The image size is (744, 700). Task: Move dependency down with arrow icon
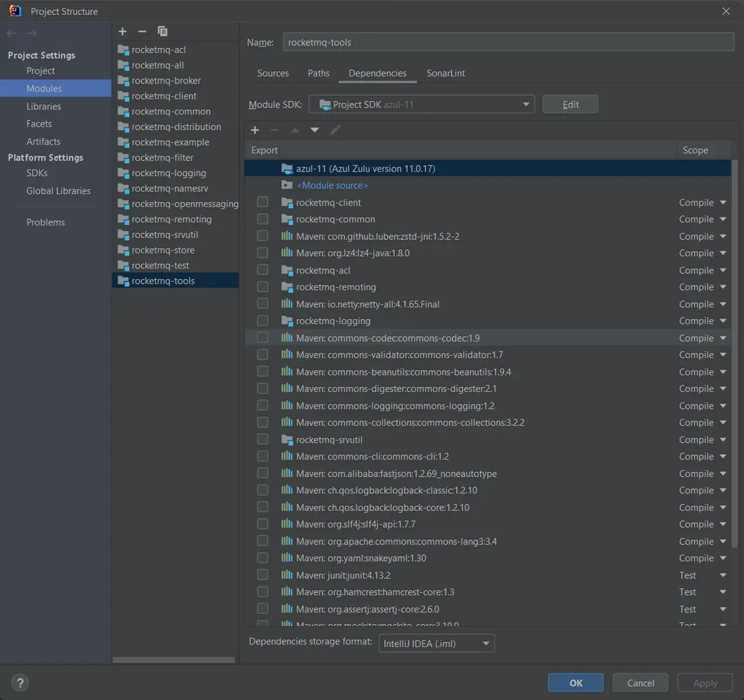pyautogui.click(x=314, y=130)
